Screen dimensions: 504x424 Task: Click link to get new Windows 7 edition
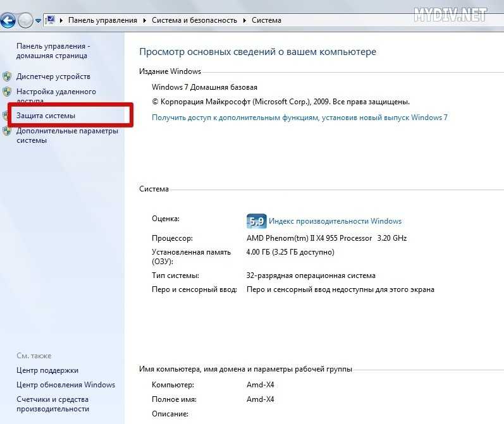(x=300, y=118)
